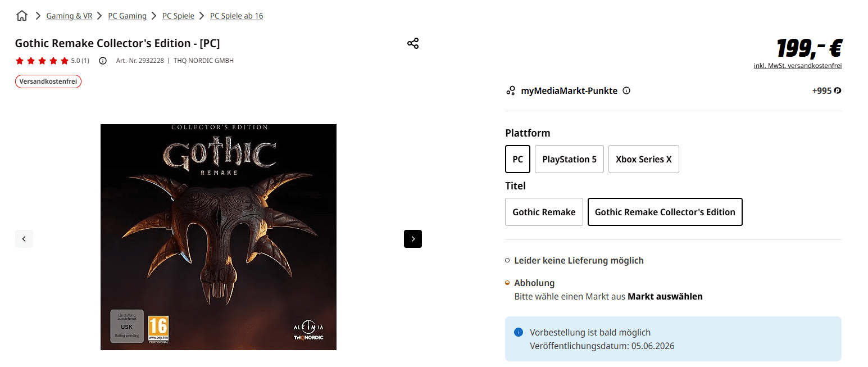Screen dimensions: 868x367
Task: Click the Gothic Remake cover image
Action: 219,237
